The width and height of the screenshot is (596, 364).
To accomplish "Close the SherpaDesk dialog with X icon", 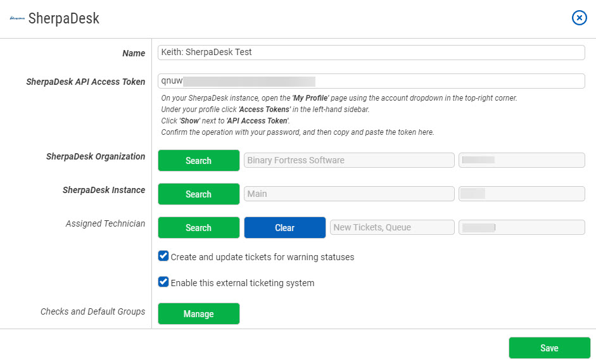I will (579, 18).
